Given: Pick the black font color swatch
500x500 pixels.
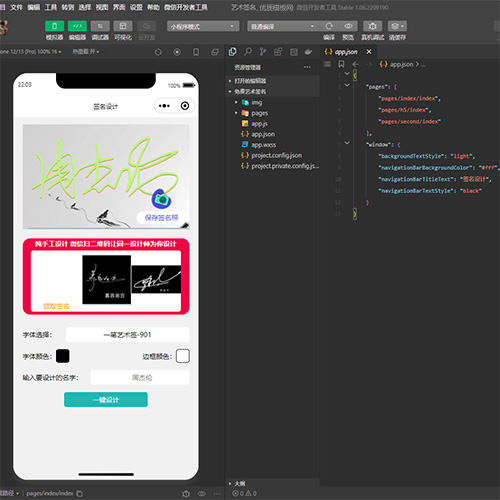Looking at the screenshot, I should point(63,356).
